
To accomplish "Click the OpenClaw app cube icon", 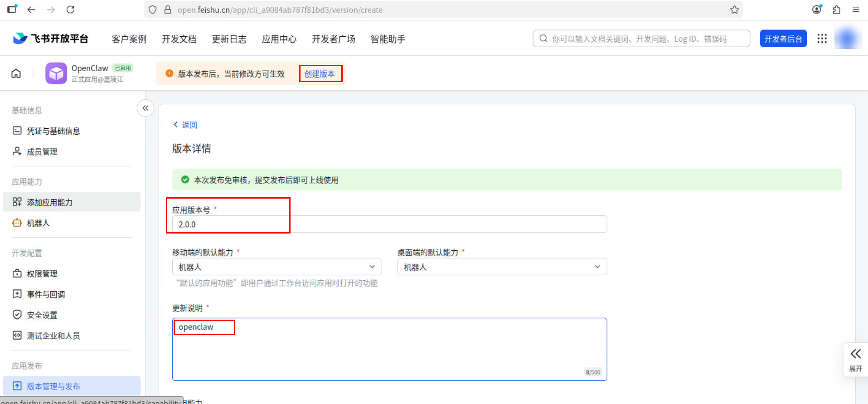I will pos(56,73).
